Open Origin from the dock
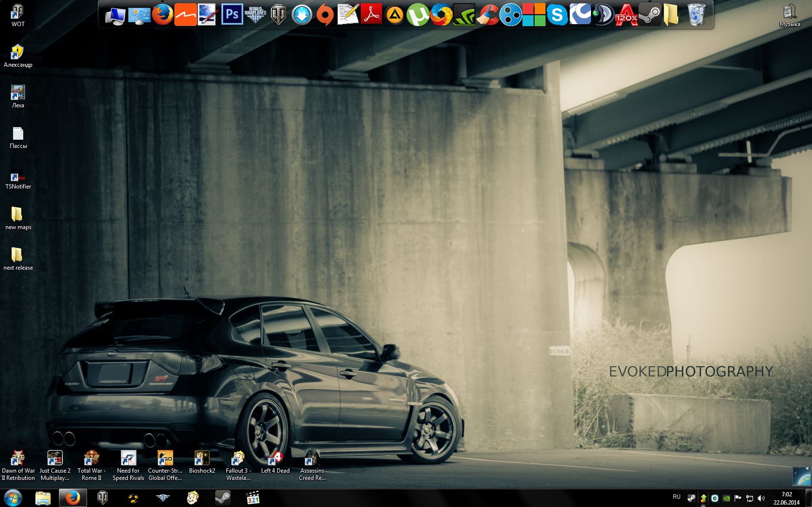Screen dimensions: 812x507 click(325, 15)
